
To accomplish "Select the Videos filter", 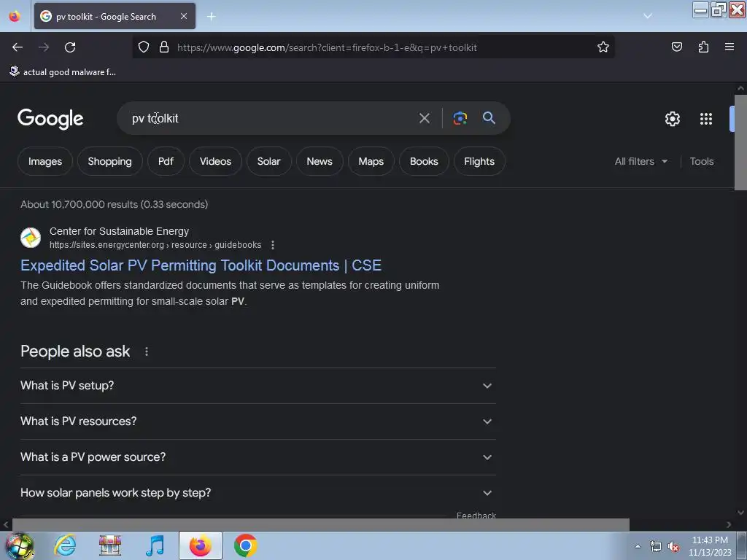I will (x=215, y=161).
